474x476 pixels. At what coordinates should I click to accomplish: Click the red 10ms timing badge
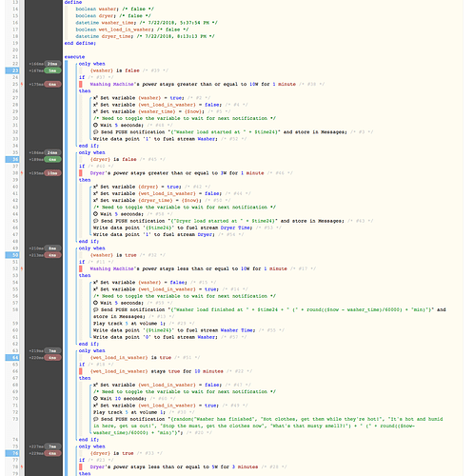coord(52,173)
